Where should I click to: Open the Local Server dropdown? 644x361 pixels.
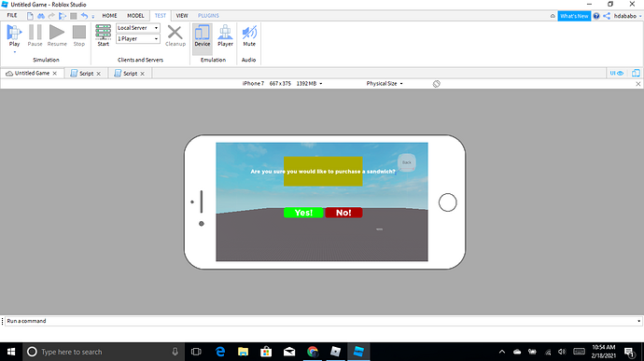coord(138,28)
